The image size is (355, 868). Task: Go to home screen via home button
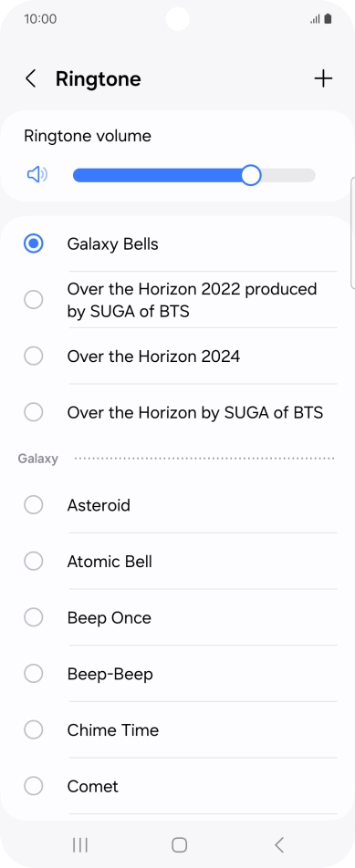click(x=179, y=844)
